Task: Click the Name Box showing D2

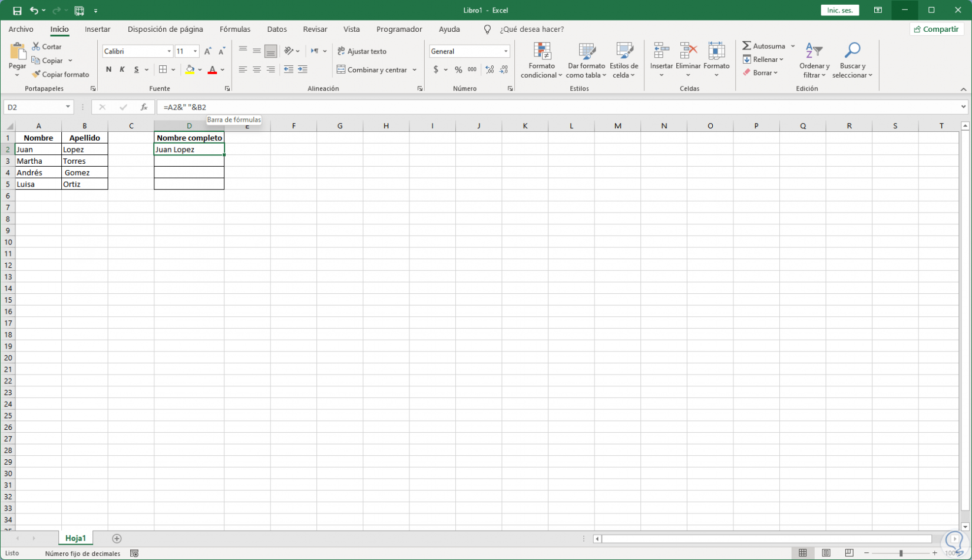Action: pyautogui.click(x=34, y=107)
